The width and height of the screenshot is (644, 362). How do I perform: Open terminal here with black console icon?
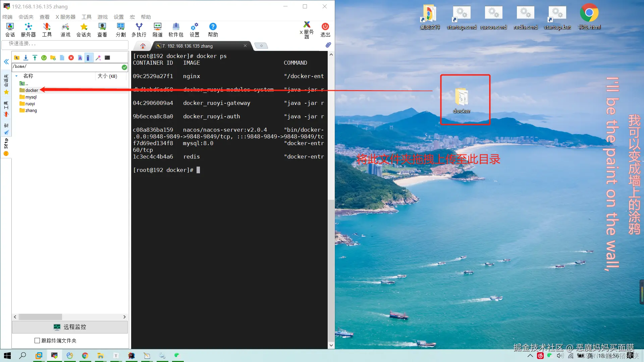point(107,58)
